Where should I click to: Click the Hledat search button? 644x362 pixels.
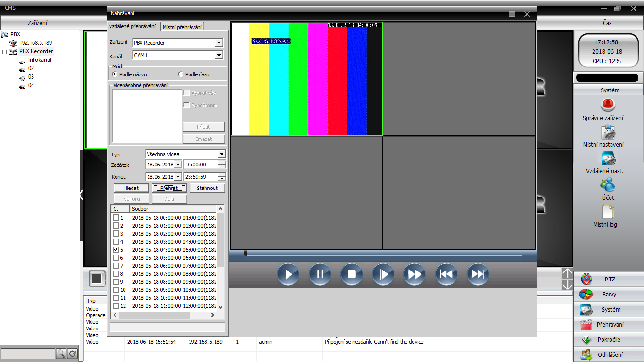point(131,188)
